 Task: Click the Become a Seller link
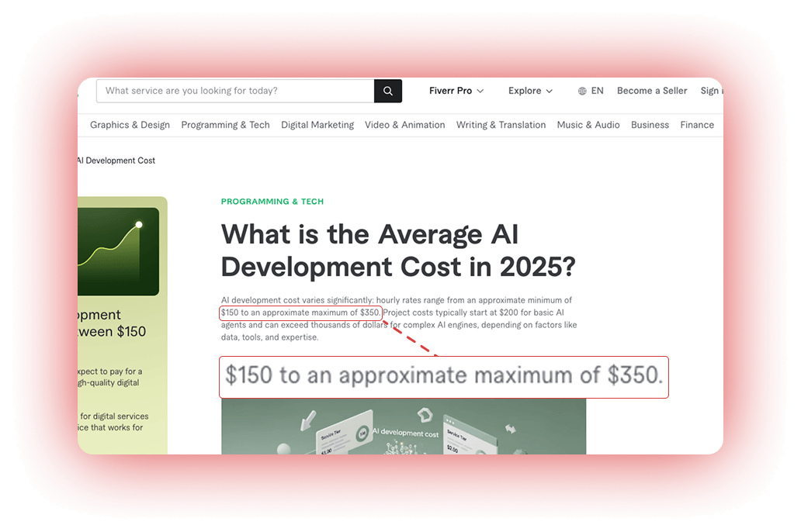pyautogui.click(x=652, y=91)
